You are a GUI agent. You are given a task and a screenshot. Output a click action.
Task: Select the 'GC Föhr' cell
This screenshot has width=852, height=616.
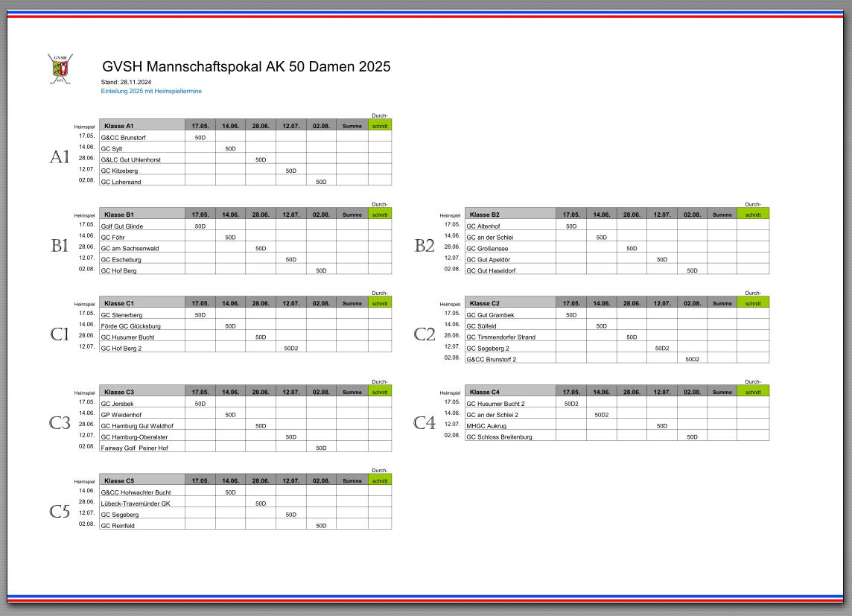[142, 237]
